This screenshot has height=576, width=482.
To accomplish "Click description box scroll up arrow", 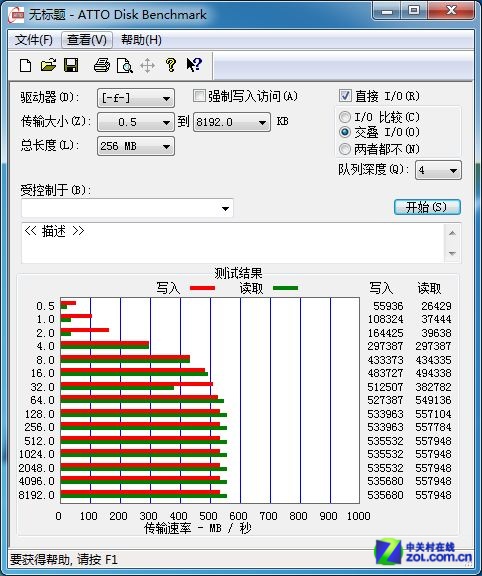I will tap(452, 233).
